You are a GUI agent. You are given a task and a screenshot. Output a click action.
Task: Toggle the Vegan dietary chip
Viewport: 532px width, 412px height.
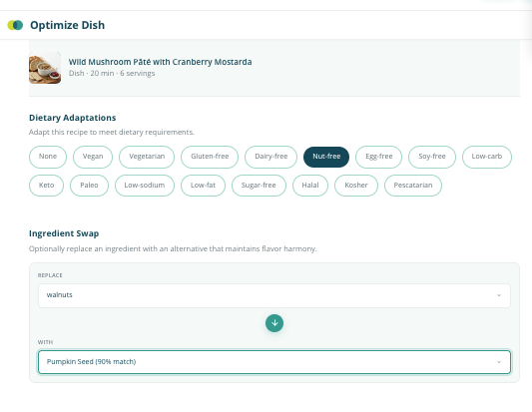pos(93,157)
